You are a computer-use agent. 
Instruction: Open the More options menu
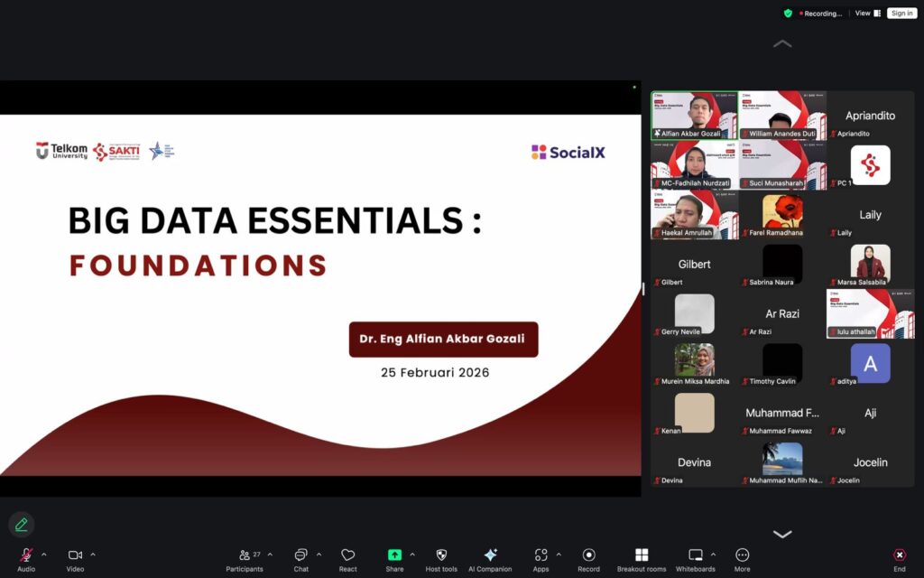(x=742, y=555)
